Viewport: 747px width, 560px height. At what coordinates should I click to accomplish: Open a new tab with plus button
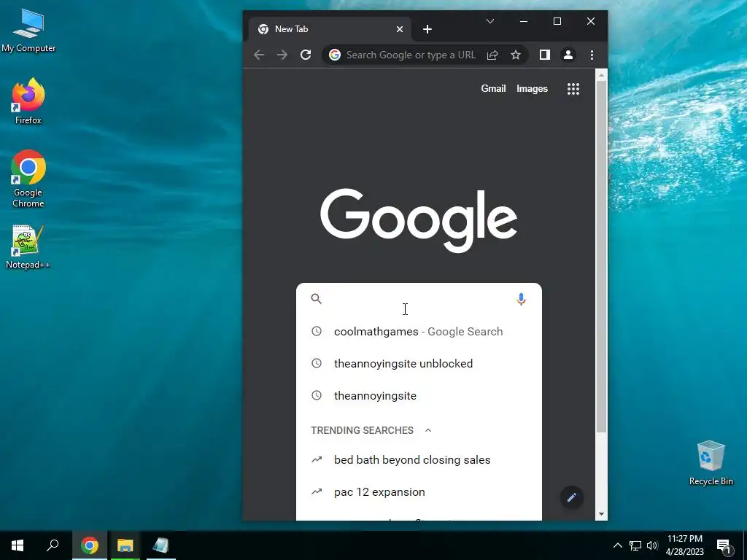(427, 29)
